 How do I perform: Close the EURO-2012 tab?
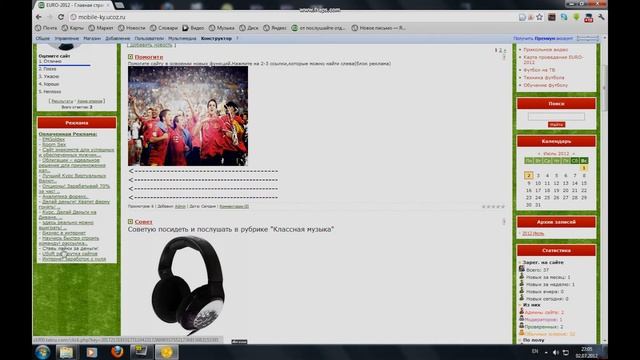point(108,5)
